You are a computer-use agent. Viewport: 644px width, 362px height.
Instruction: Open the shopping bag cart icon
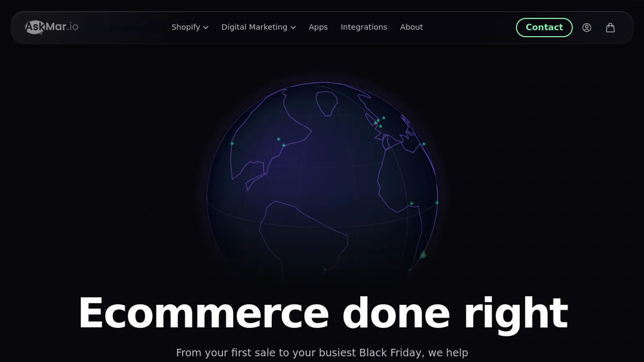coord(610,27)
